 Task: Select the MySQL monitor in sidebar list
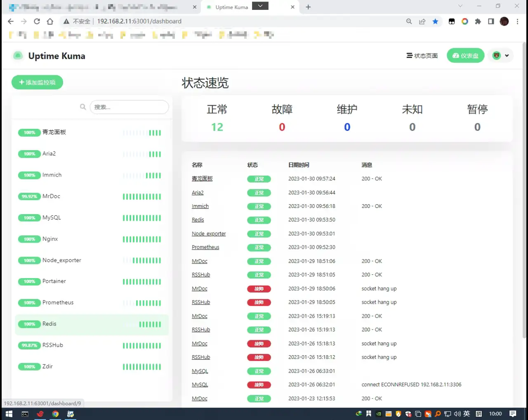pos(92,218)
